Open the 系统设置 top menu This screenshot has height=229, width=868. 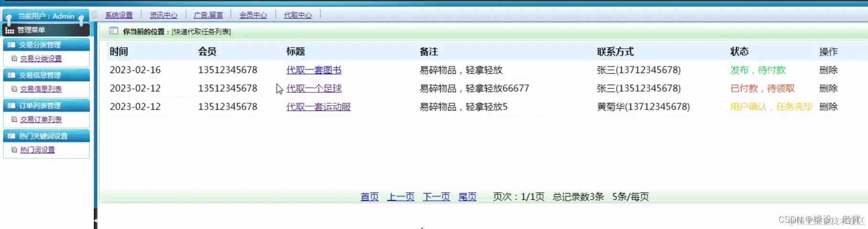pyautogui.click(x=119, y=15)
